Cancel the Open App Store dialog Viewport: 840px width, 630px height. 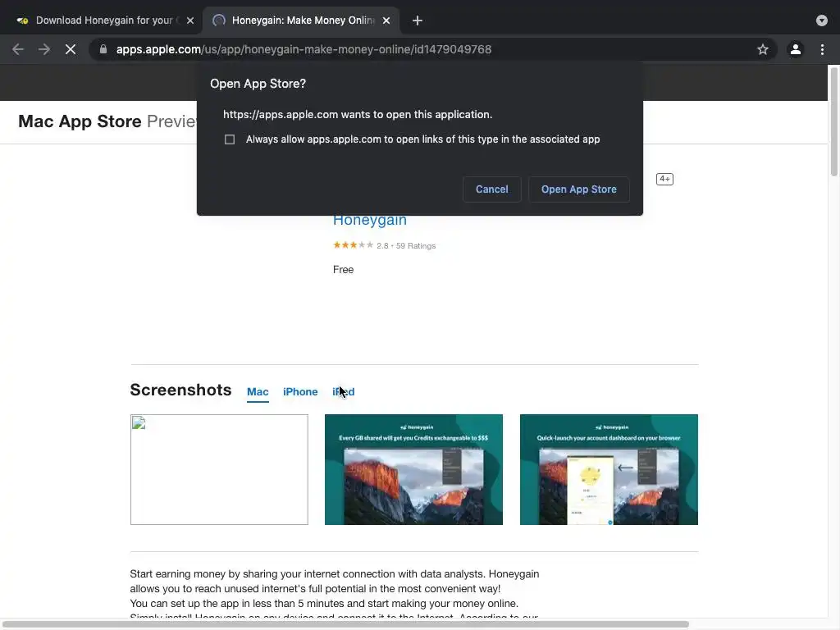tap(492, 189)
